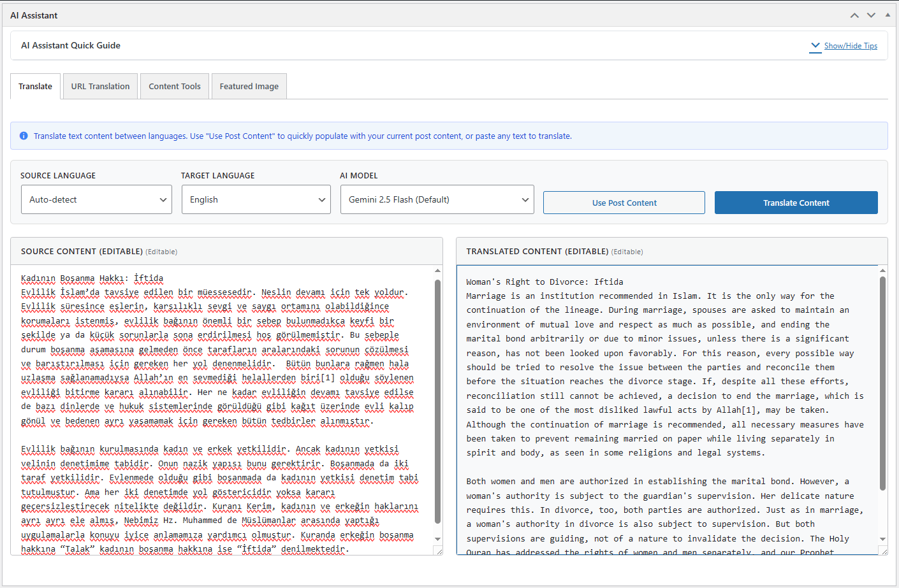Move AI Assistant panel up arrow
Image resolution: width=899 pixels, height=588 pixels.
pos(854,15)
